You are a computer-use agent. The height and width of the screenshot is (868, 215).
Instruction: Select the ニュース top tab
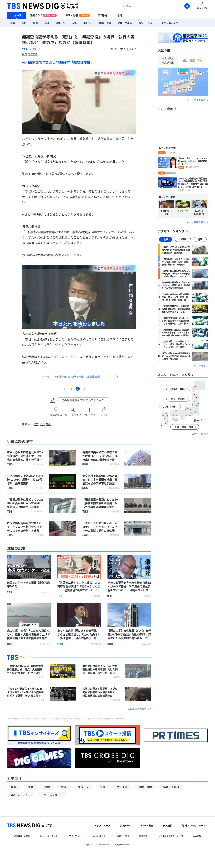tap(16, 15)
